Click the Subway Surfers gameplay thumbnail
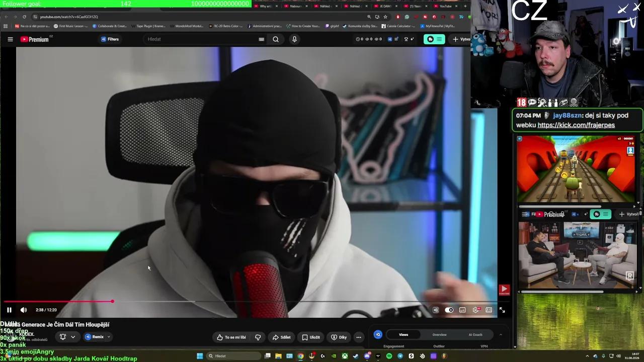The height and width of the screenshot is (362, 644). [577, 170]
